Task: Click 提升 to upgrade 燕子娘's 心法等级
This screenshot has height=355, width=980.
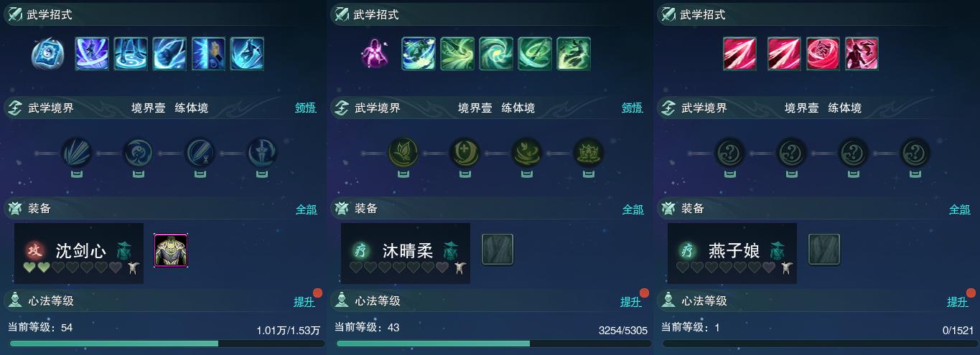Action: [x=958, y=302]
